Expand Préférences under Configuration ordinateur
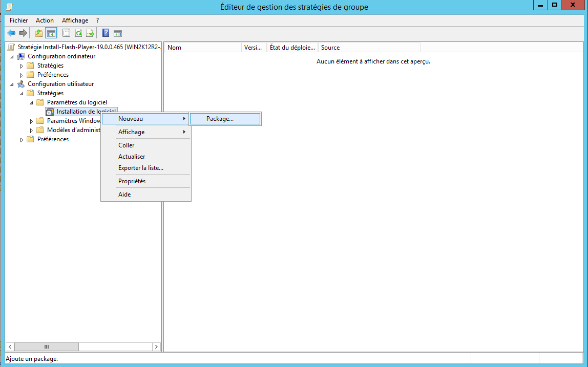This screenshot has width=588, height=367. pos(22,75)
